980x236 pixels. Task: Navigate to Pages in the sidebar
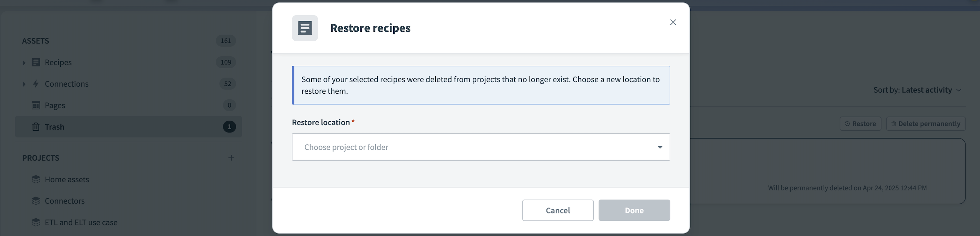tap(55, 105)
